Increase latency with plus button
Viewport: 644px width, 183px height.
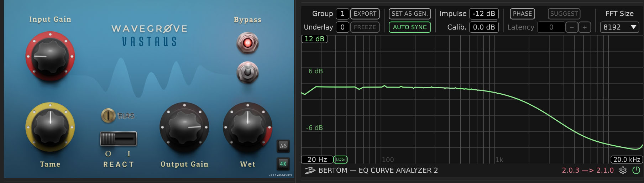tap(585, 27)
